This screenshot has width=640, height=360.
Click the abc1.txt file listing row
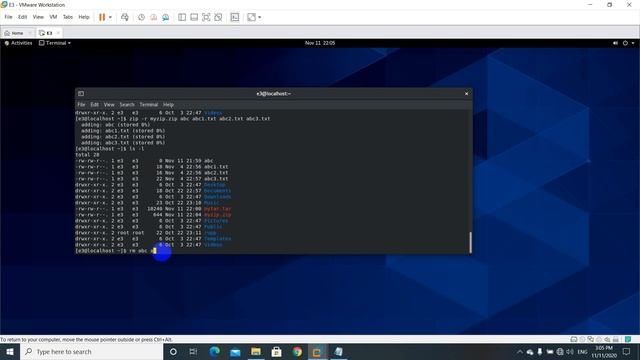click(152, 167)
